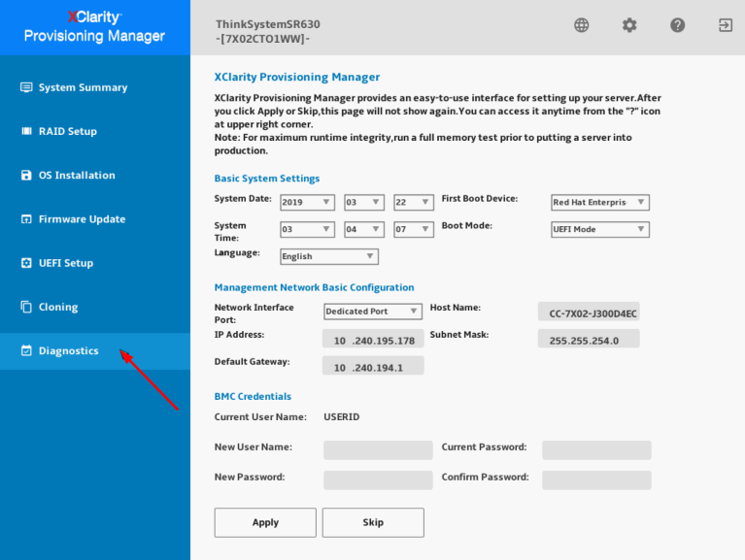
Task: Click the IP Address field
Action: 373,339
